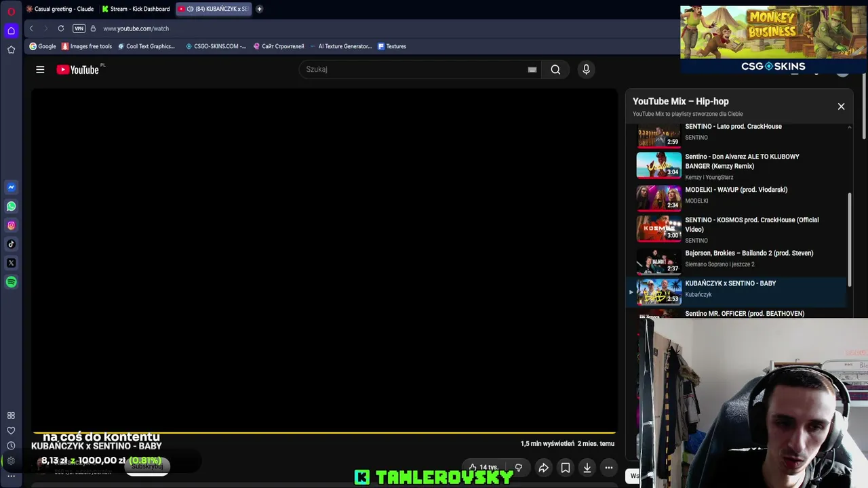Viewport: 868px width, 488px height.
Task: Open the Opera sidebar bookmarks star icon
Action: pyautogui.click(x=11, y=49)
